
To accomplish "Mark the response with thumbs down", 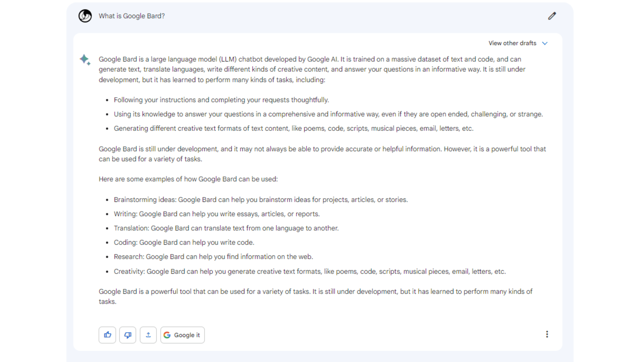I will [x=127, y=335].
